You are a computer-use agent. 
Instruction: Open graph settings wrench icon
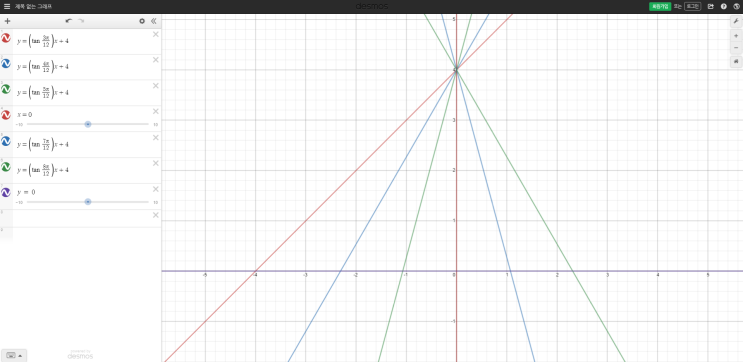736,21
